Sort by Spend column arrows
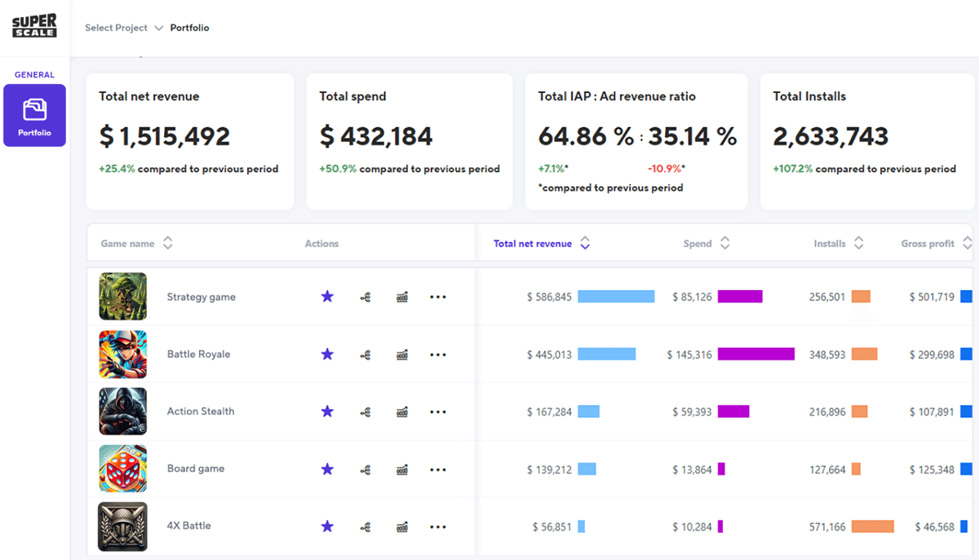979x560 pixels. 724,243
